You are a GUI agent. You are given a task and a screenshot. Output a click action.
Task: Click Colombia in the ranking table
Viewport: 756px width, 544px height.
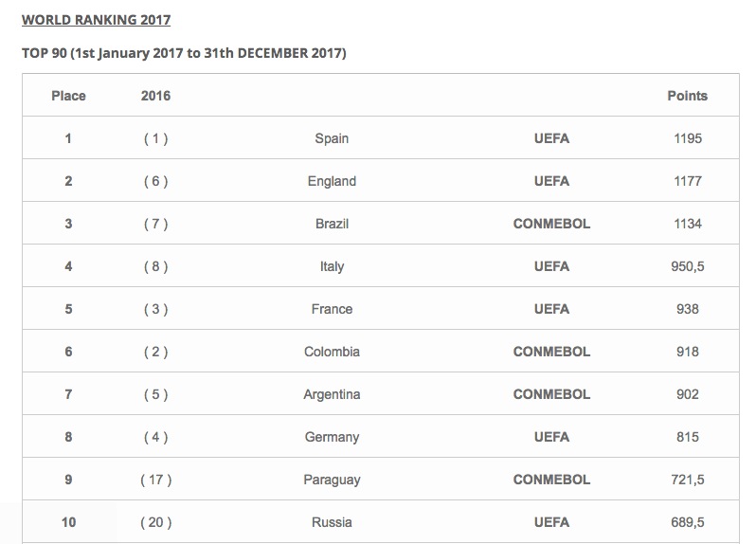(x=332, y=352)
